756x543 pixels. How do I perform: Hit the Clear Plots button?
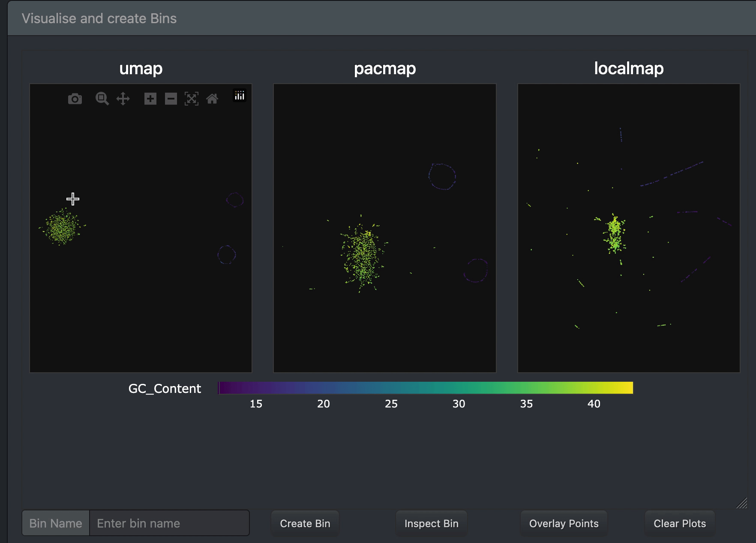[x=679, y=523]
